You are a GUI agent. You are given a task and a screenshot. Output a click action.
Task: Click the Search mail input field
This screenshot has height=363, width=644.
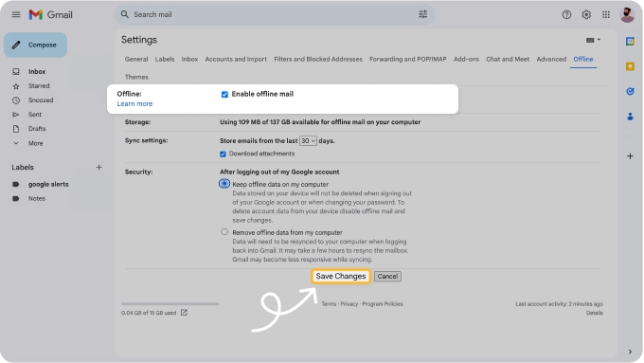point(275,14)
